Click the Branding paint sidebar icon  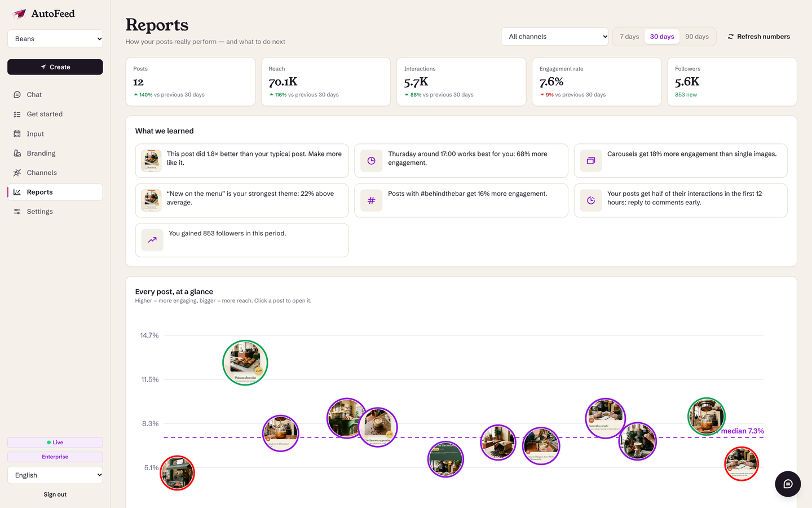[17, 153]
